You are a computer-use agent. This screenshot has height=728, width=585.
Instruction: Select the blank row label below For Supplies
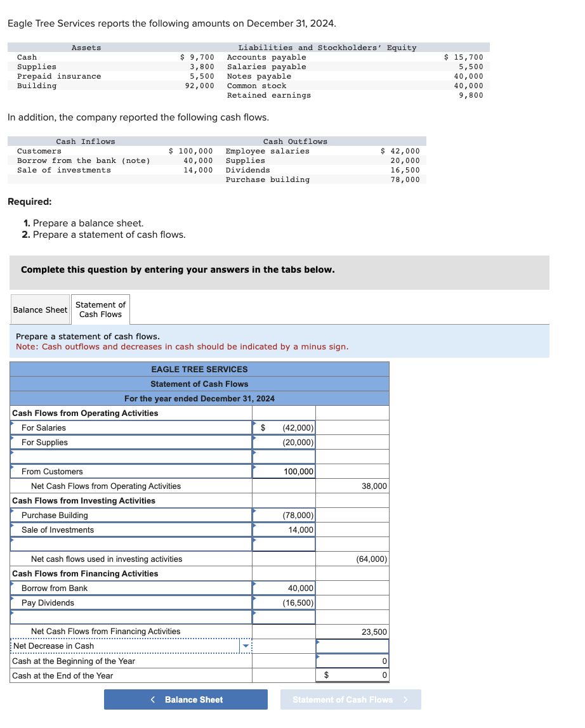130,457
